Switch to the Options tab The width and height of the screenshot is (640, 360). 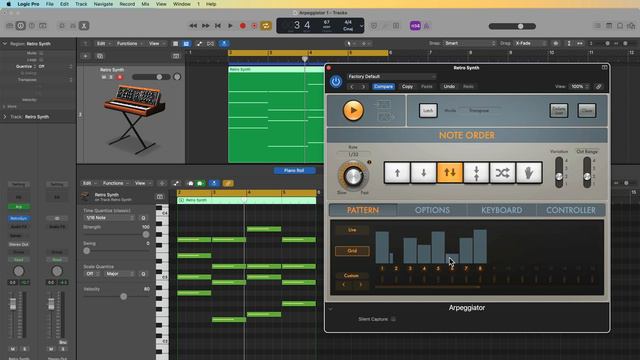432,210
